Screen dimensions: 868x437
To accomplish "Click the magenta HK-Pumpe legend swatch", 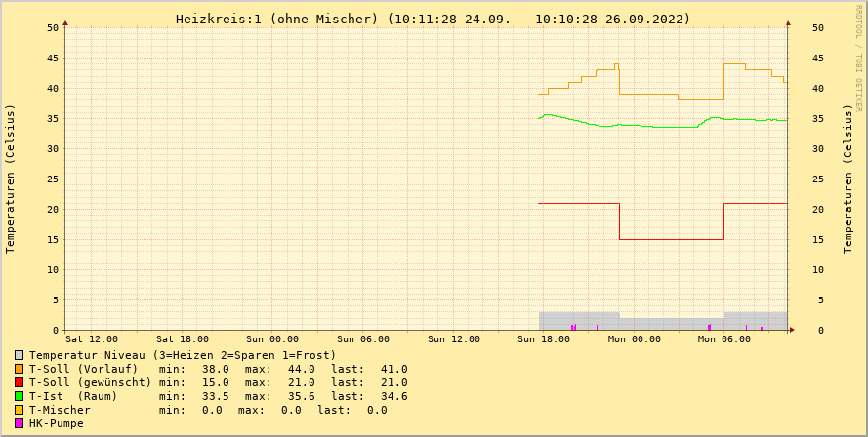I will pos(20,423).
